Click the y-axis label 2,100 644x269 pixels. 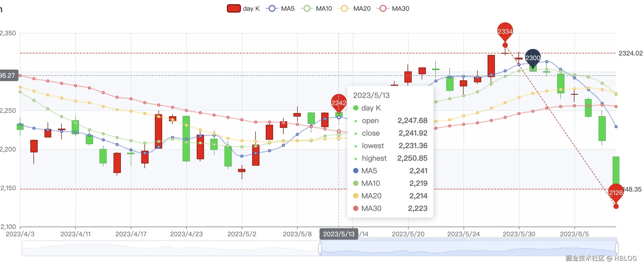[x=8, y=227]
